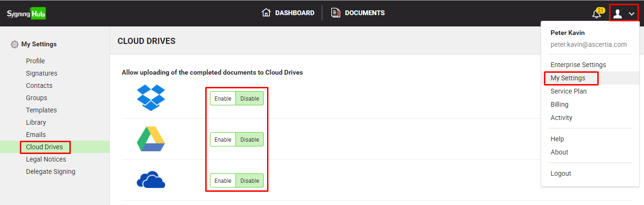Viewport: 644px width, 205px height.
Task: Enable Google Drive uploads
Action: tap(223, 140)
